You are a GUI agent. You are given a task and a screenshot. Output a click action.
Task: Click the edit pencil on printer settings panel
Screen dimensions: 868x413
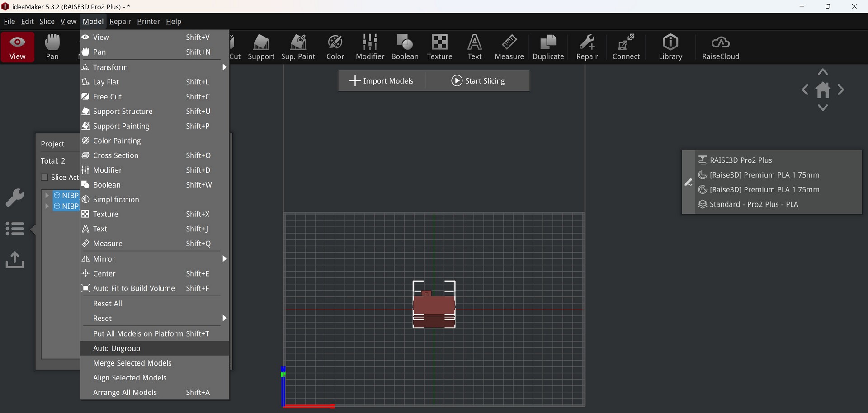point(689,182)
